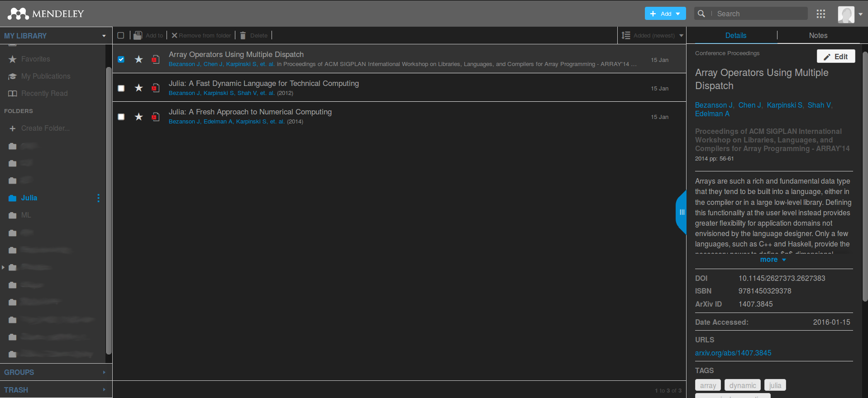Viewport: 868px width, 398px height.
Task: Click the sort order icon
Action: click(x=626, y=35)
